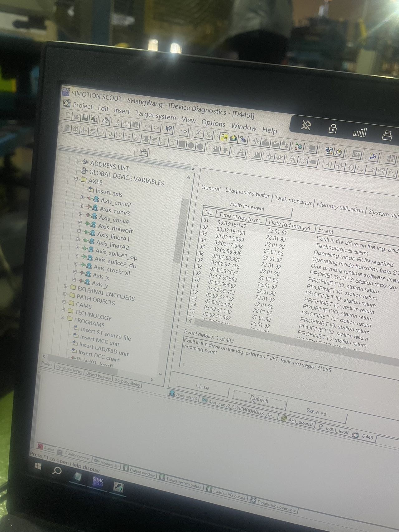Viewport: 399px width, 532px height.
Task: Click the Print icon in the toolbar
Action: click(x=106, y=120)
